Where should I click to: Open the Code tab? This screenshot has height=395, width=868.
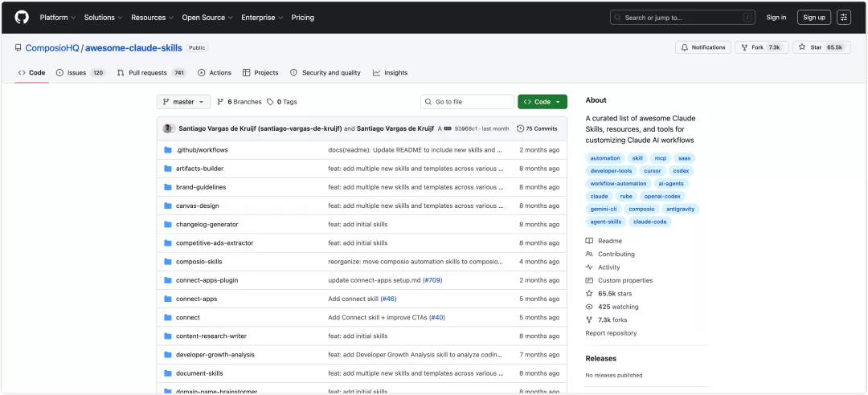click(31, 73)
